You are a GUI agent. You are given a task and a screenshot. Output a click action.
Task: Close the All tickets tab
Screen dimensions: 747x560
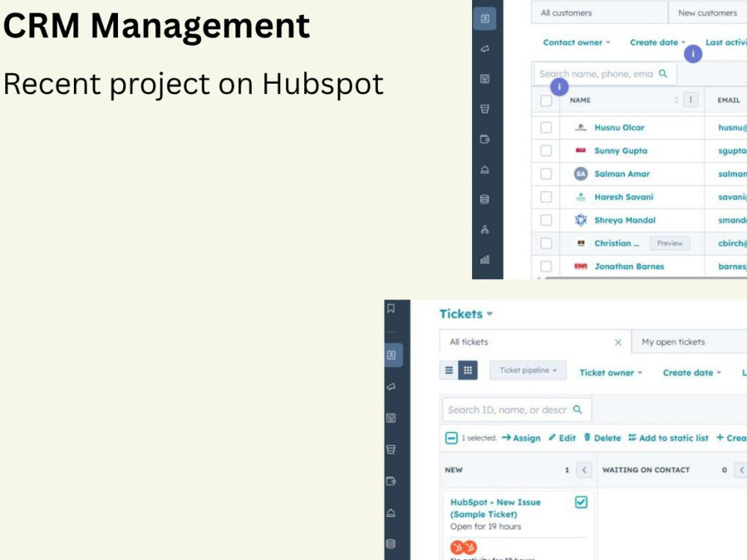pyautogui.click(x=618, y=343)
